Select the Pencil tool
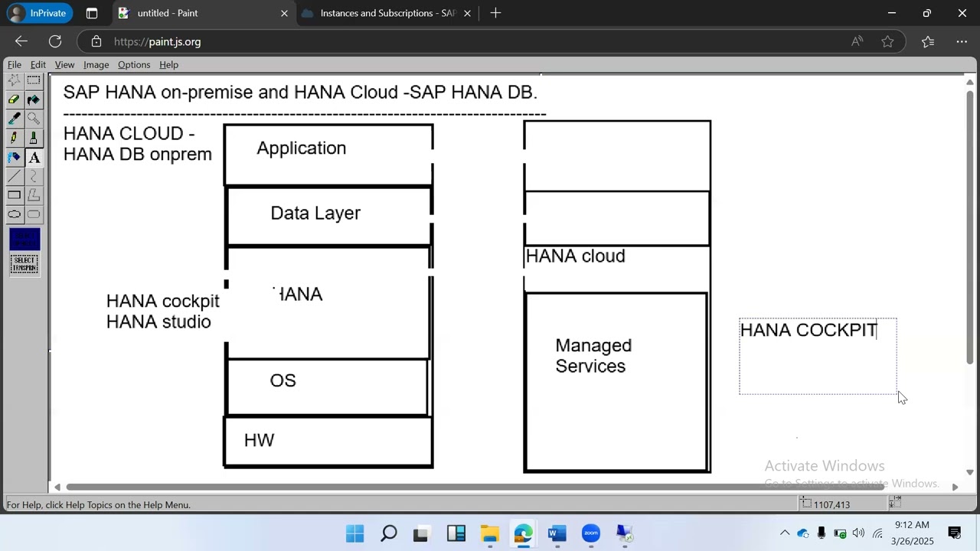This screenshot has height=551, width=980. pos(15,138)
